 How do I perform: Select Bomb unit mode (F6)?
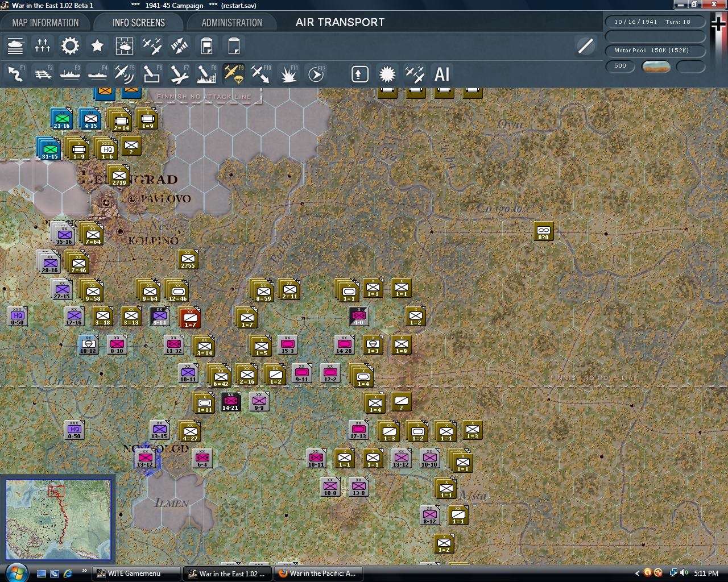pyautogui.click(x=152, y=74)
